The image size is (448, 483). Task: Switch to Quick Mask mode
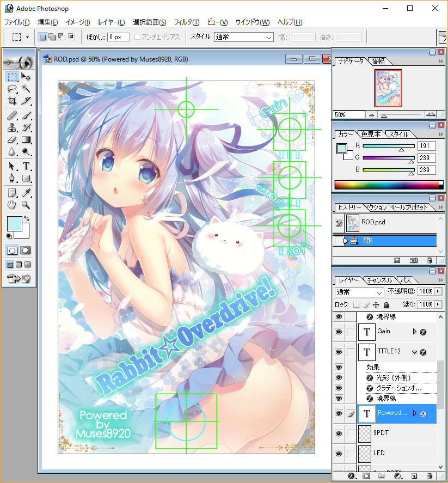[25, 250]
